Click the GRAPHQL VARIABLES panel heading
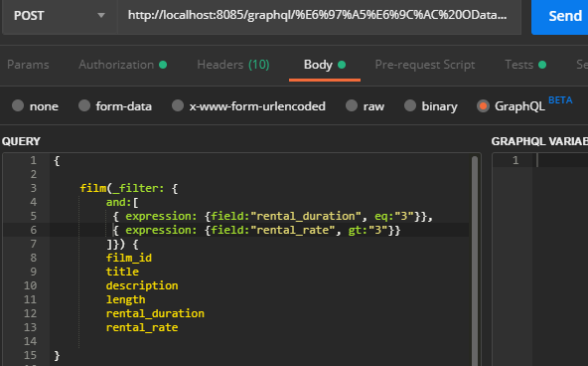The width and height of the screenshot is (588, 366). coord(539,141)
